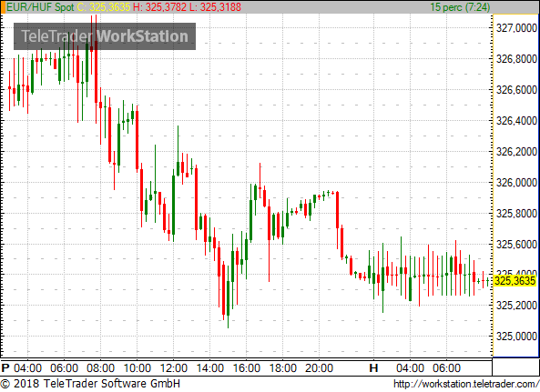The image size is (540, 392).
Task: Select the closing price C: 325,3635
Action: [104, 7]
